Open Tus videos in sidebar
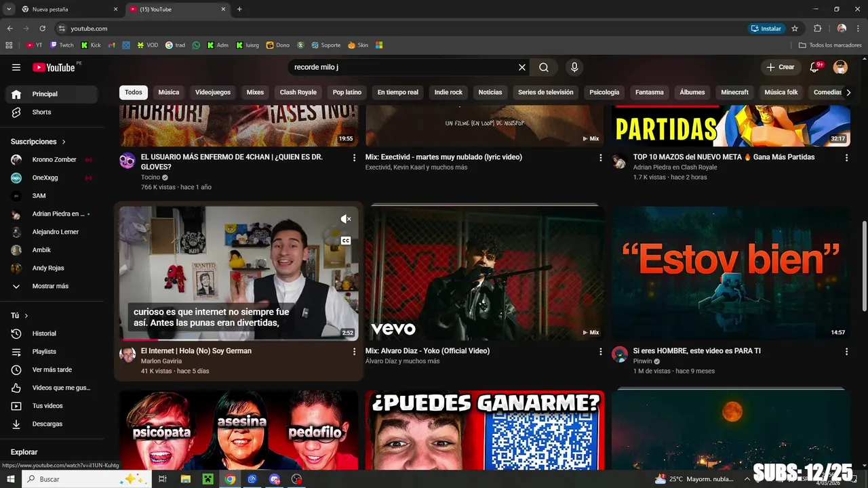 point(52,406)
